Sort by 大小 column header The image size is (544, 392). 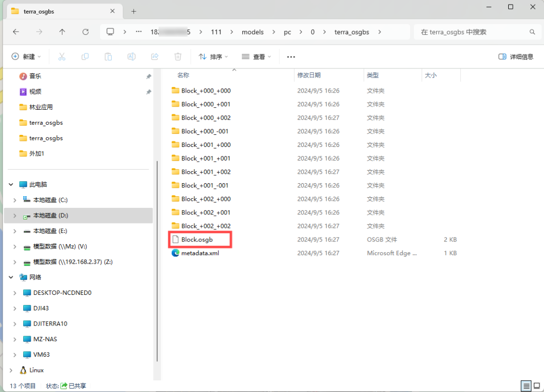441,75
